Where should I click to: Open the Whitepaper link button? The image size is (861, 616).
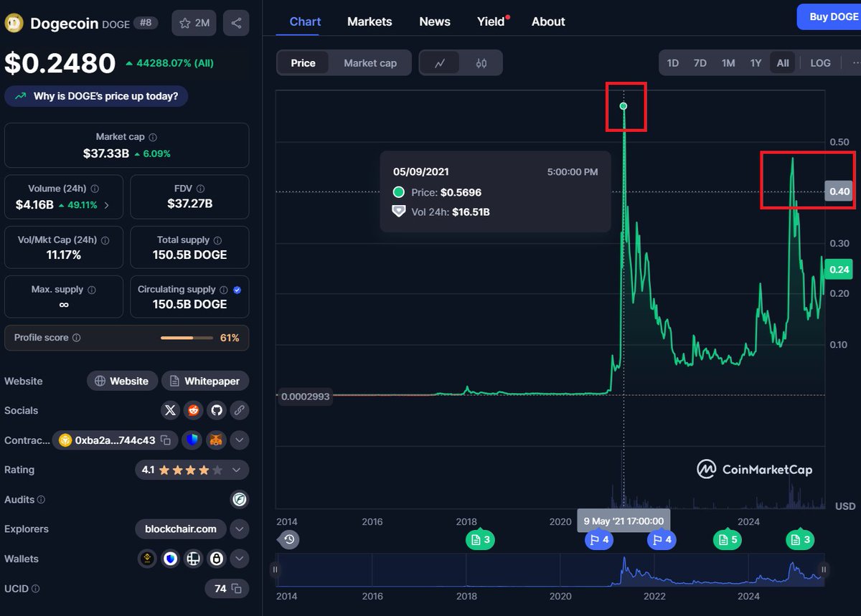[x=205, y=381]
